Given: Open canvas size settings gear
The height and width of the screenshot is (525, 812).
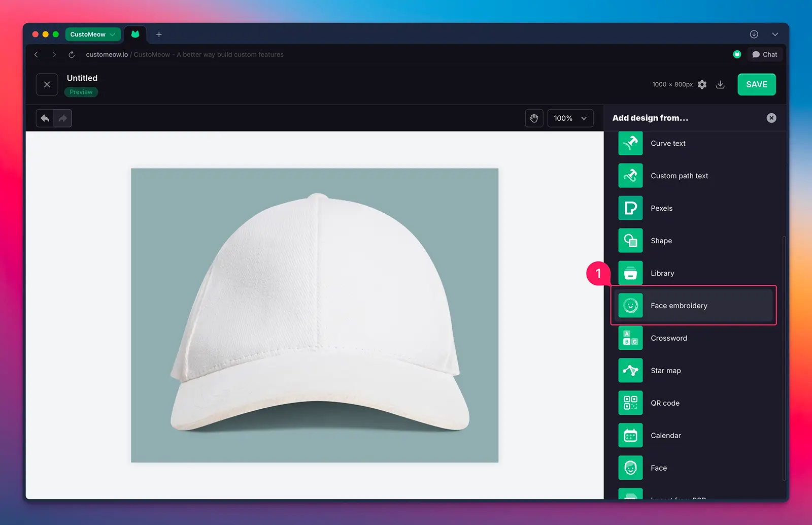Looking at the screenshot, I should 702,85.
